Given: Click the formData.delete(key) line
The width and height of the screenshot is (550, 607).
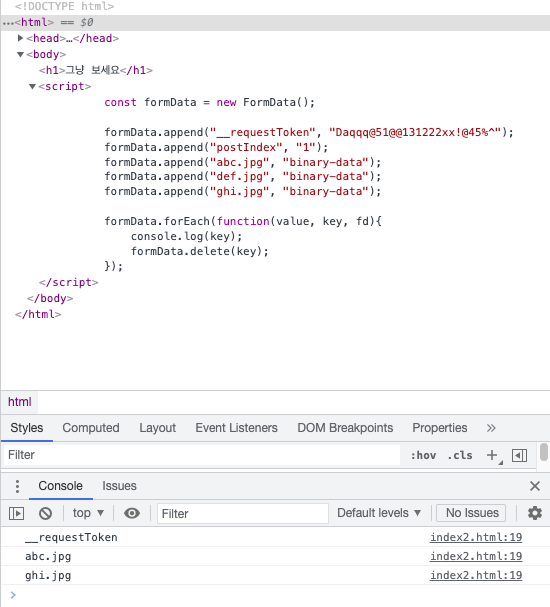Looking at the screenshot, I should [199, 251].
